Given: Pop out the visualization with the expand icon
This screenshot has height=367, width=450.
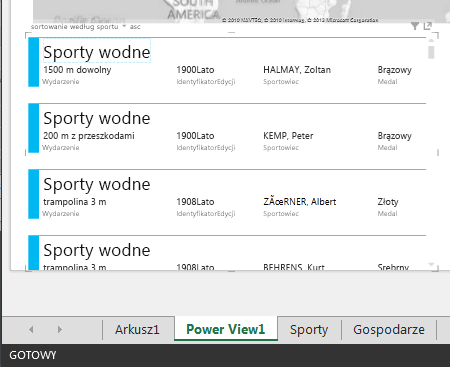Looking at the screenshot, I should point(428,26).
